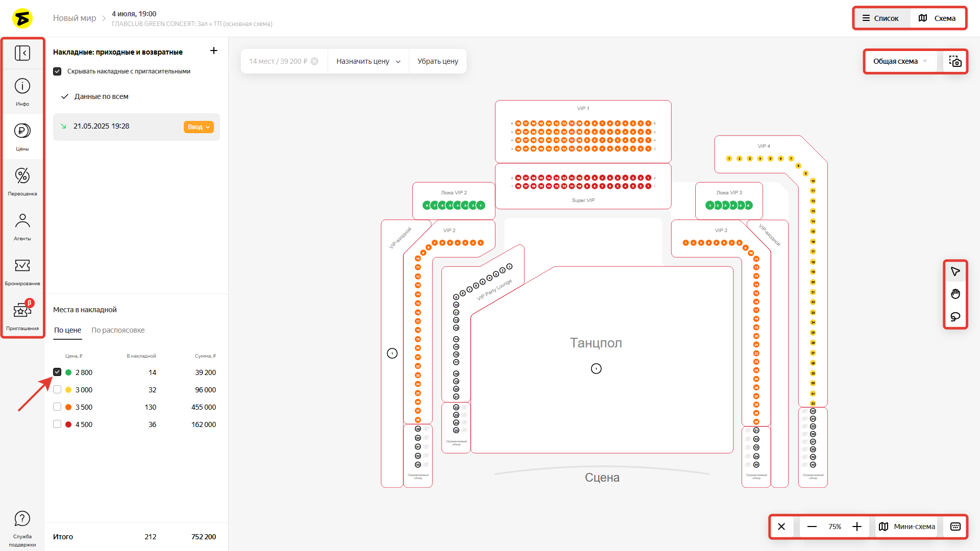Image resolution: width=980 pixels, height=551 pixels.
Task: Collapse the left sidebar panel
Action: coord(22,53)
